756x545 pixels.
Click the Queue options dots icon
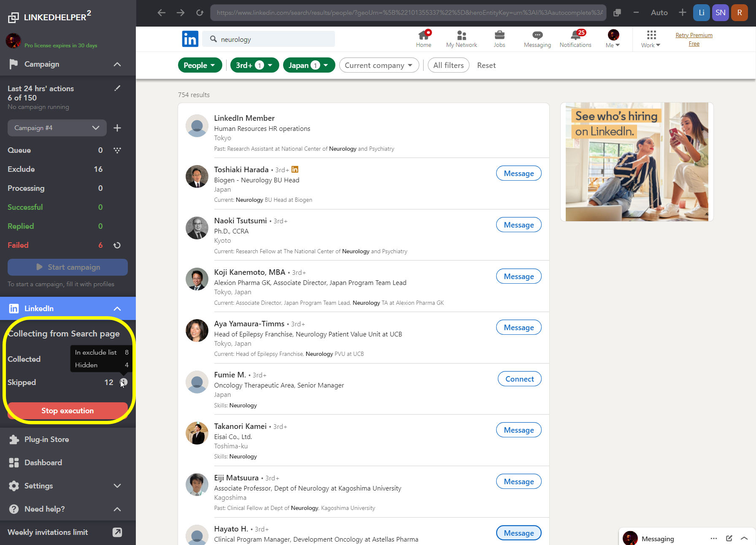coord(117,150)
